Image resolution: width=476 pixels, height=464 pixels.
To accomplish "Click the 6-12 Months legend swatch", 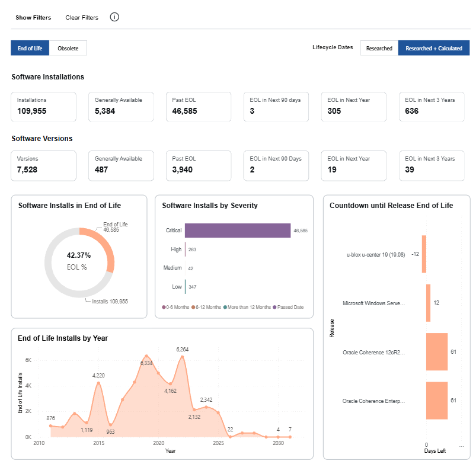I will point(193,307).
